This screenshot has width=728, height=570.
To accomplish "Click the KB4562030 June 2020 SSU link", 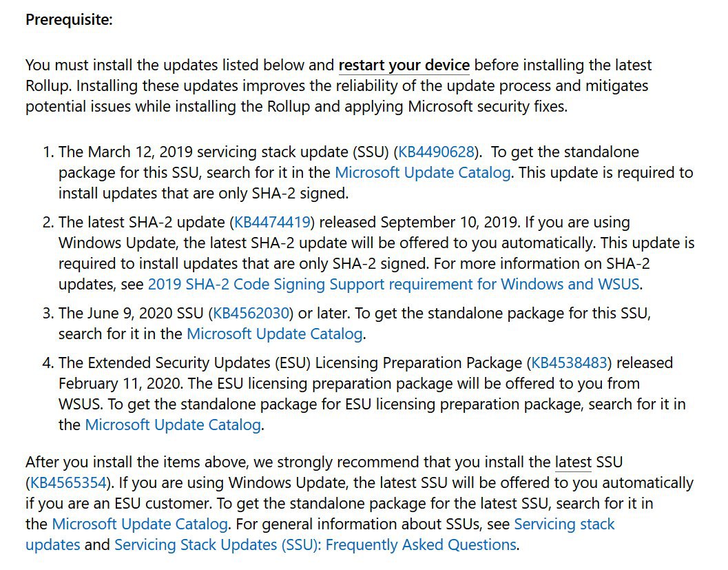I will click(x=251, y=314).
